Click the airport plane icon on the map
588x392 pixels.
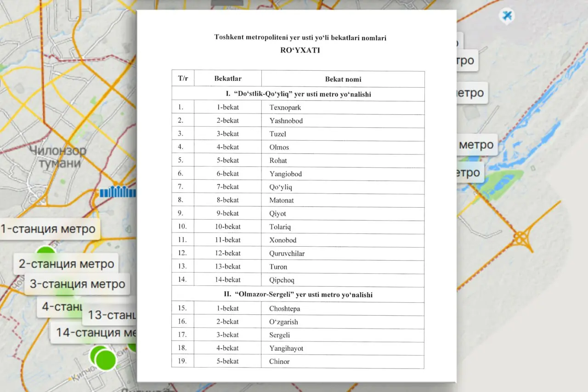pyautogui.click(x=507, y=16)
